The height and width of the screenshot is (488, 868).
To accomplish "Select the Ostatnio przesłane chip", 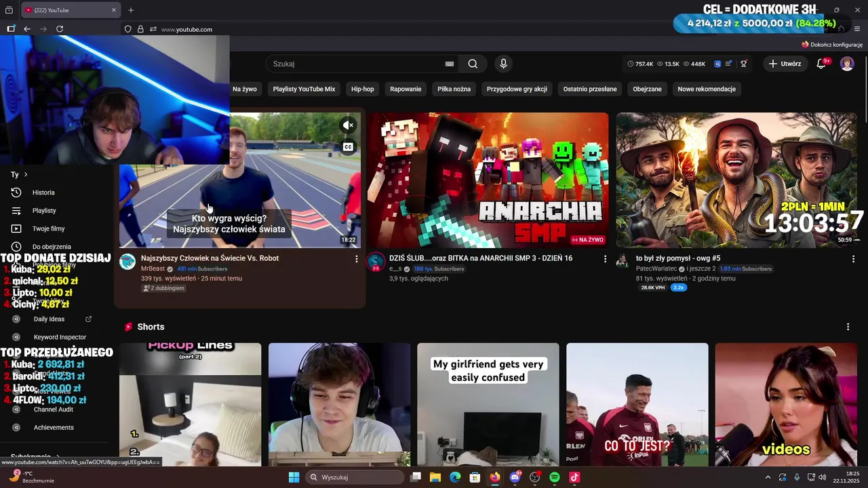I will coord(590,89).
